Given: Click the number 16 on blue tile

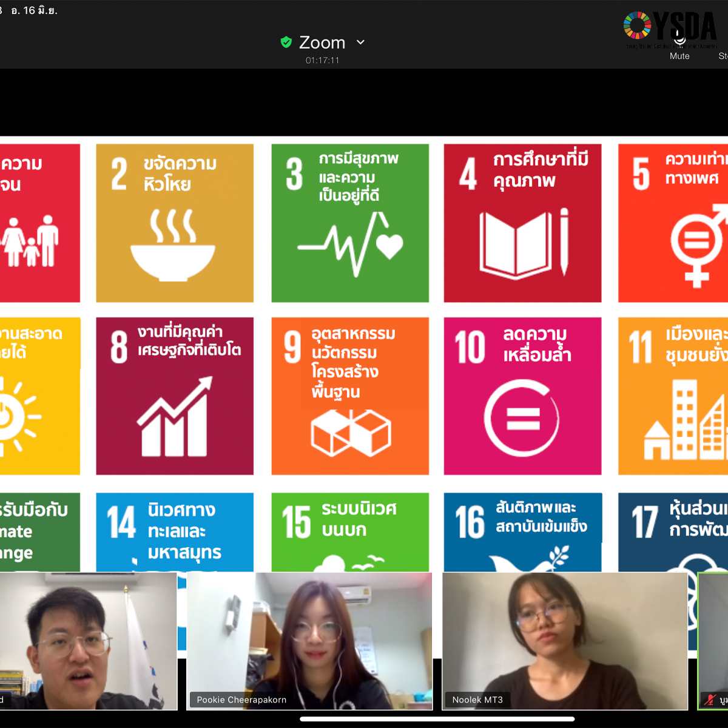Looking at the screenshot, I should pyautogui.click(x=470, y=522).
